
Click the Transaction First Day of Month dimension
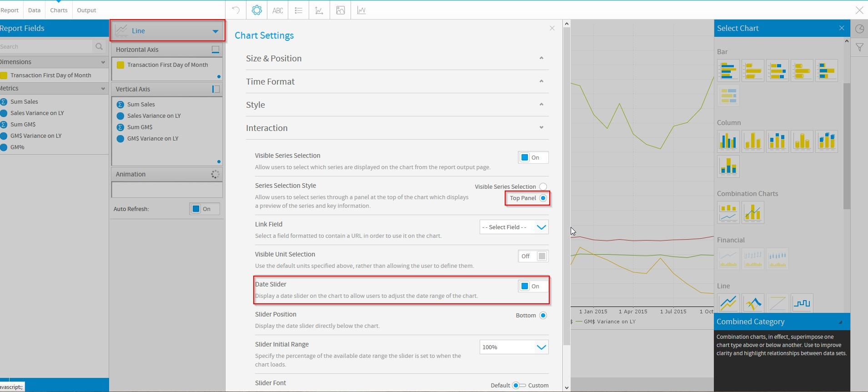(50, 75)
